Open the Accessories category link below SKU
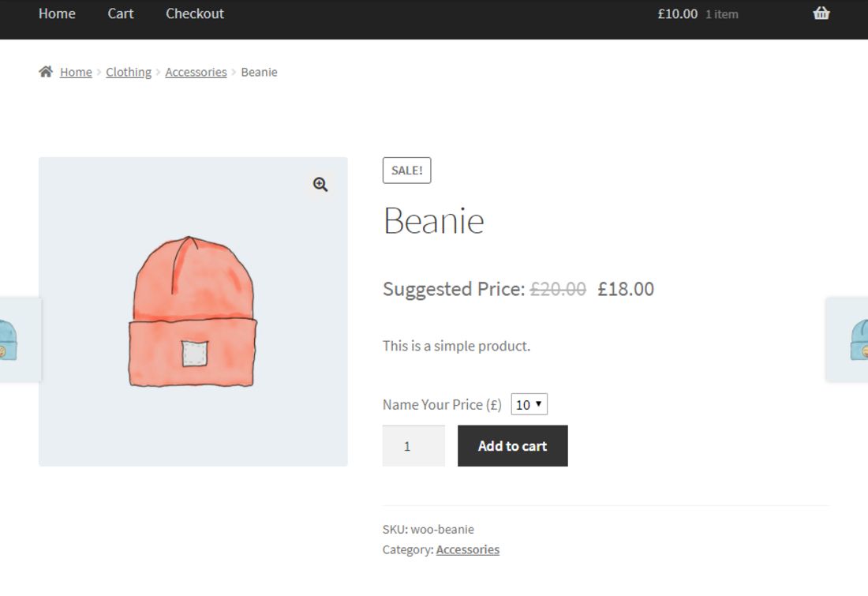868x596 pixels. tap(468, 549)
